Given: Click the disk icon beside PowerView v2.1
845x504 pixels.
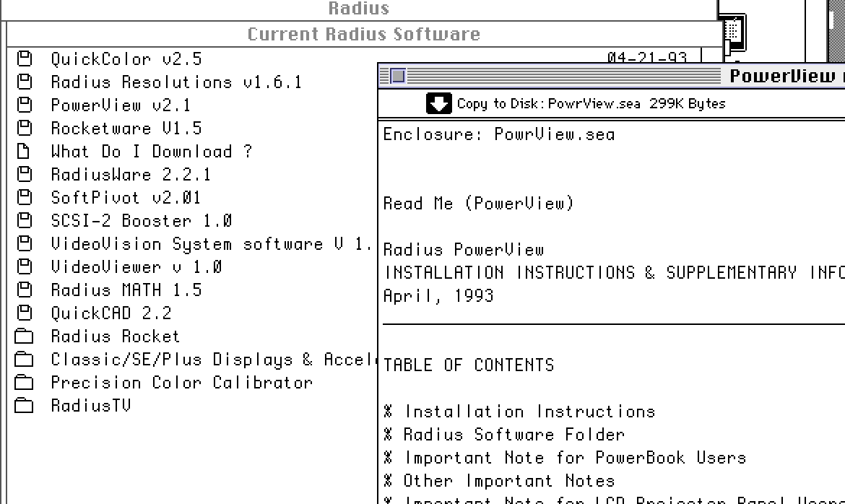Looking at the screenshot, I should tap(25, 105).
